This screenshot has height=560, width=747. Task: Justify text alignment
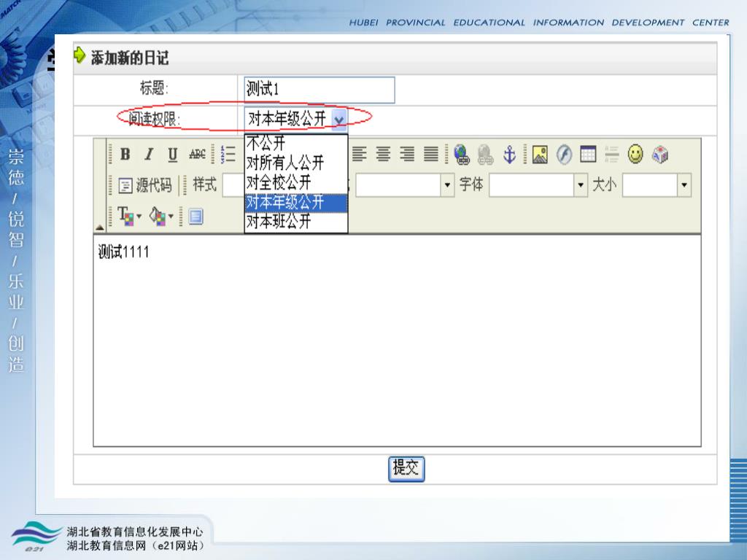[431, 155]
